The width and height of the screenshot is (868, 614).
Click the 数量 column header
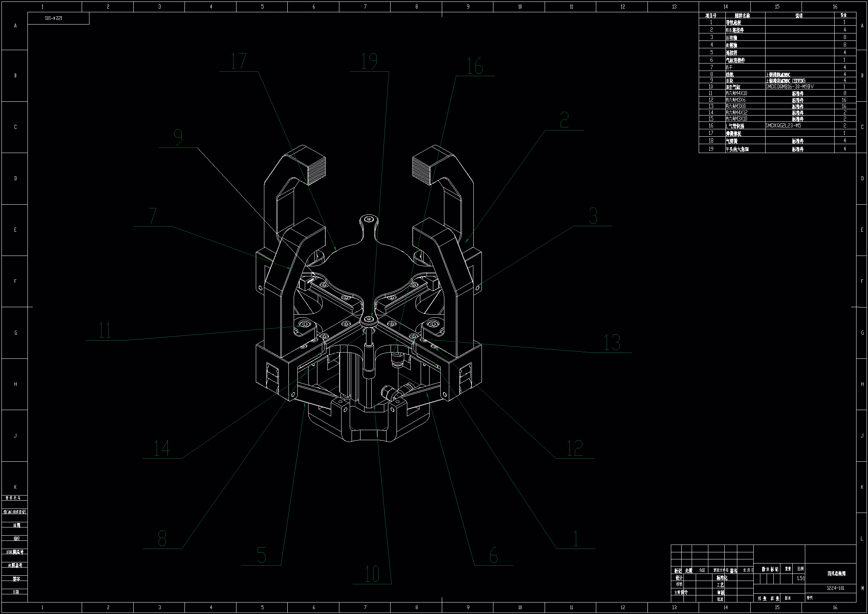843,16
